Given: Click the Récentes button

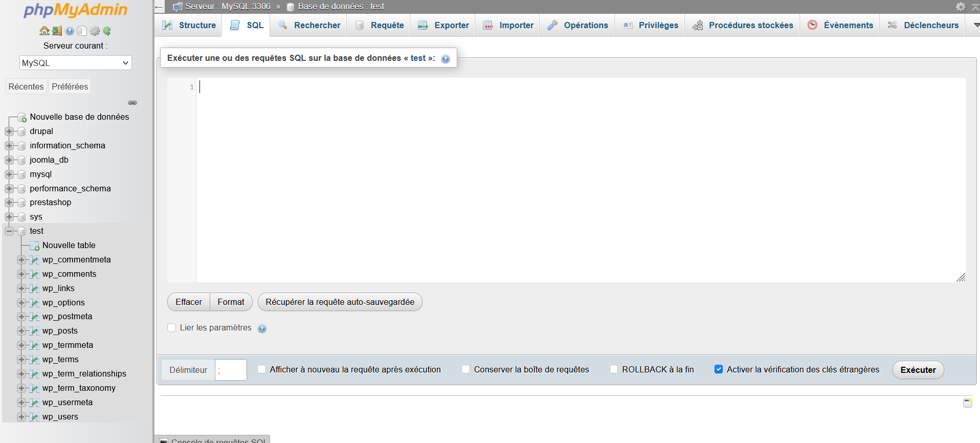Looking at the screenshot, I should pyautogui.click(x=26, y=86).
